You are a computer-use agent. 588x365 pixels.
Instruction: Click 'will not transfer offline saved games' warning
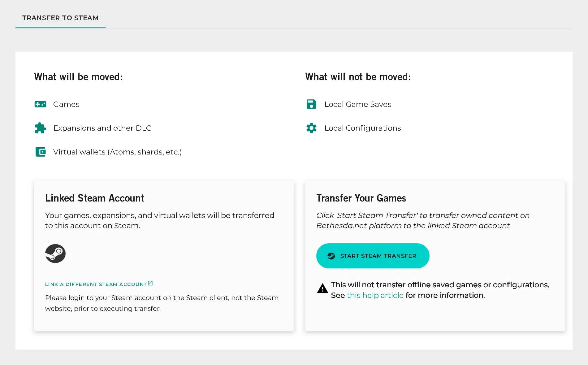coord(440,290)
